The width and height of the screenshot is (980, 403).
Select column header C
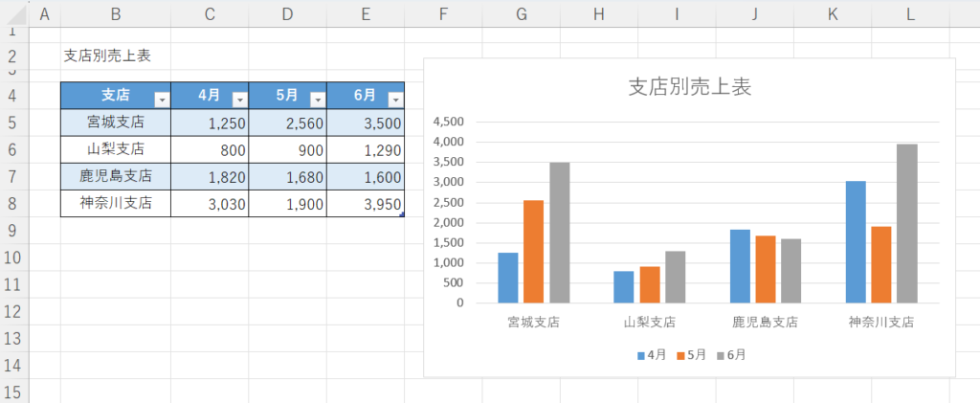click(210, 13)
